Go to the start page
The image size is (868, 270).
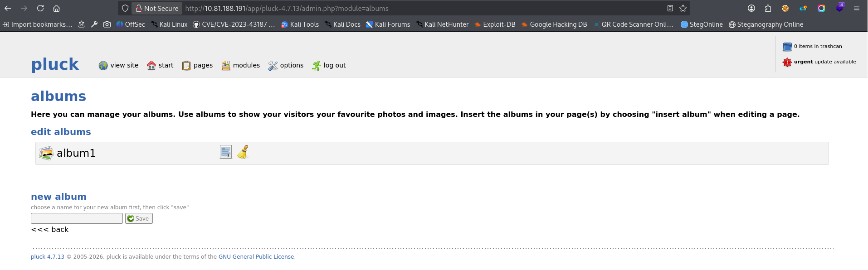click(160, 65)
